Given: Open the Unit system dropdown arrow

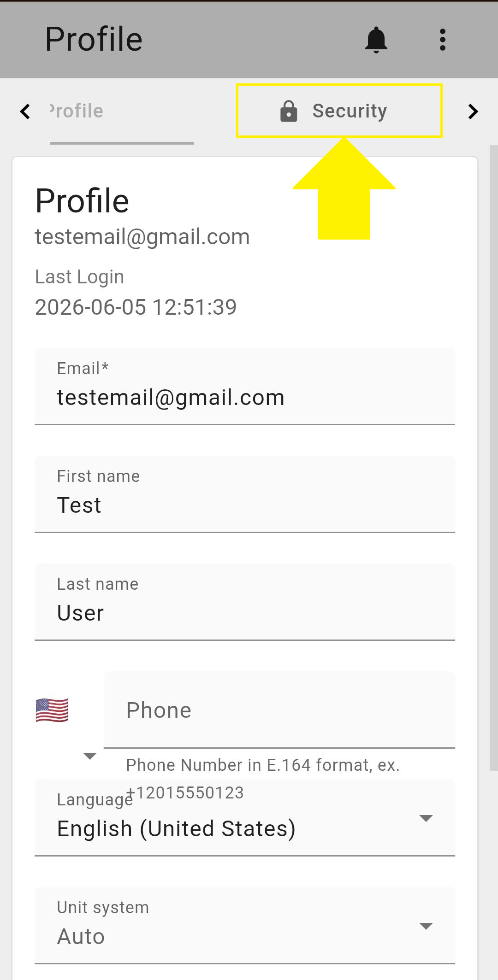Looking at the screenshot, I should [426, 926].
